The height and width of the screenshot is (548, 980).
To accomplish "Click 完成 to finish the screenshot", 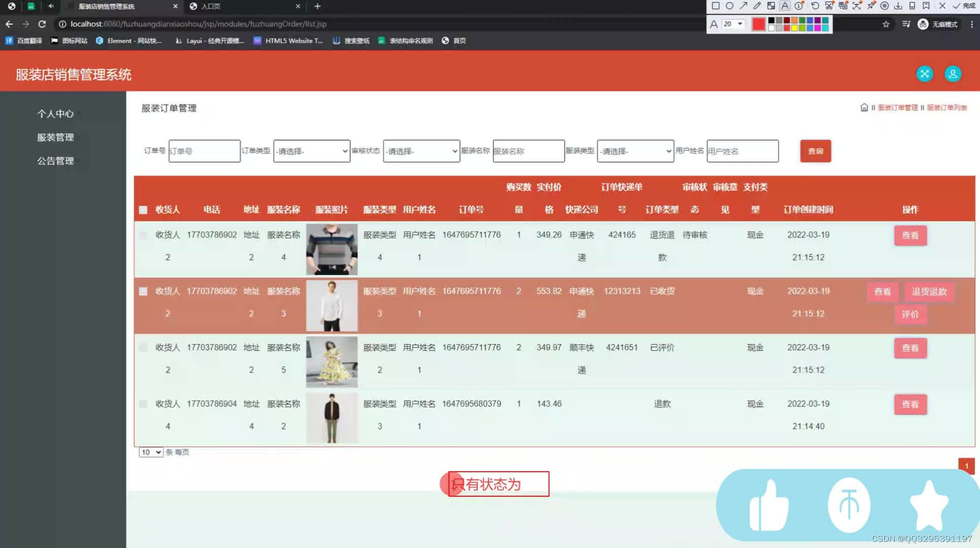I will 964,6.
